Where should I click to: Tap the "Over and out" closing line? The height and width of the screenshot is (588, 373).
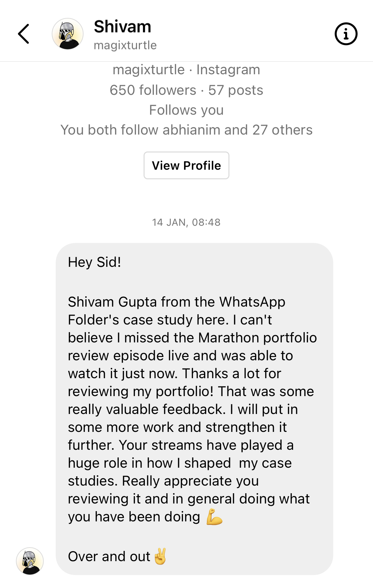coord(109,557)
